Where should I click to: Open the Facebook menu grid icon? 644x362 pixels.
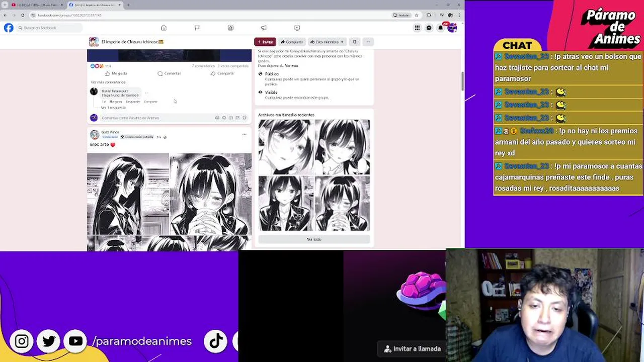[x=417, y=28]
